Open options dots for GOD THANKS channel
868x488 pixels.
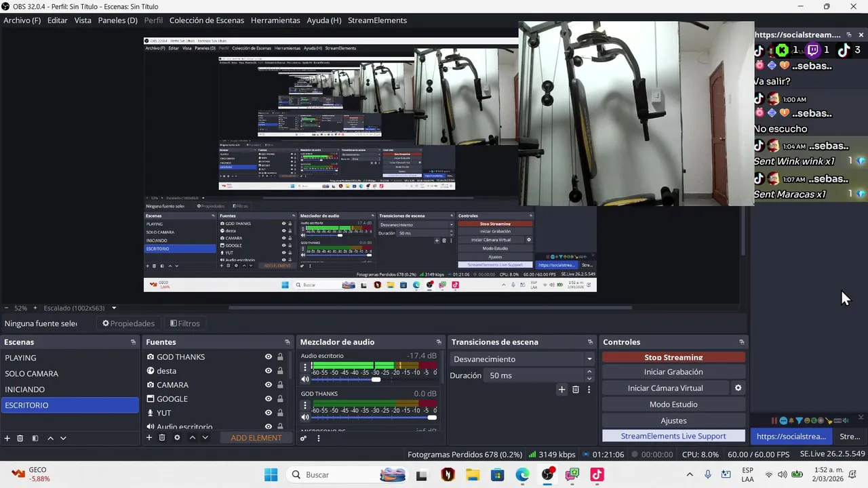pos(304,404)
